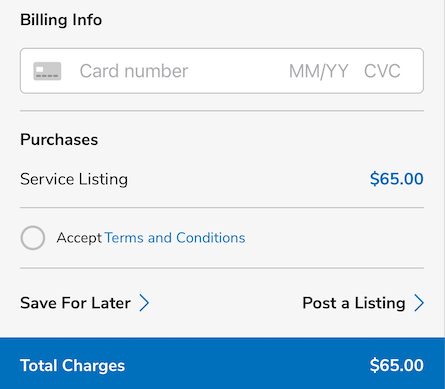Tap the Total Charges label
Screen dimensions: 445x389
pos(72,366)
